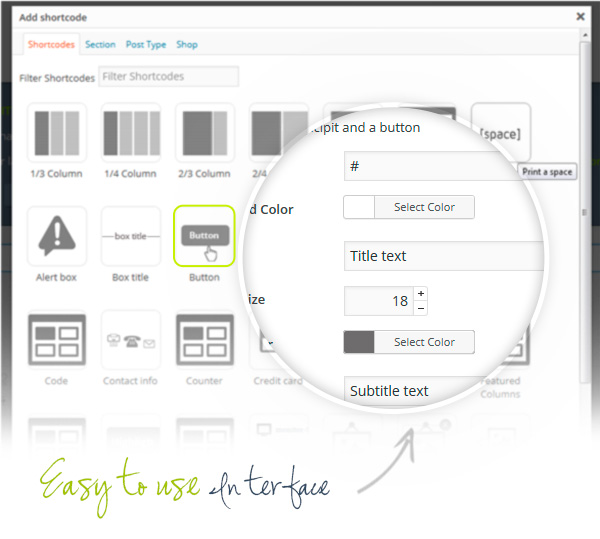The height and width of the screenshot is (539, 600).
Task: Insert the 2/3 Column shortcode
Action: click(205, 133)
